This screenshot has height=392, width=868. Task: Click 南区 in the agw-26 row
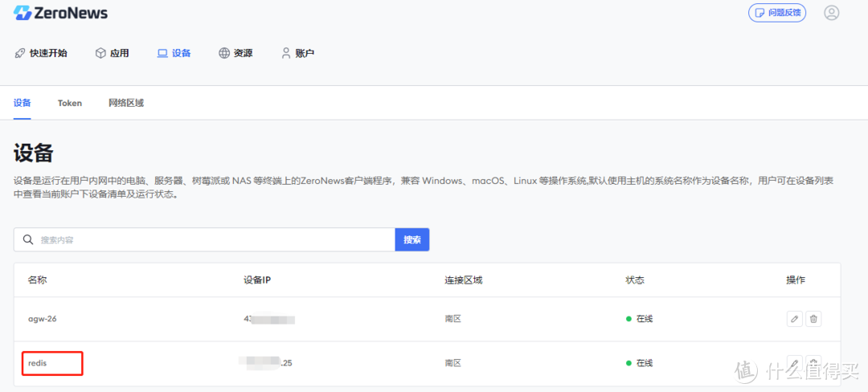(452, 319)
